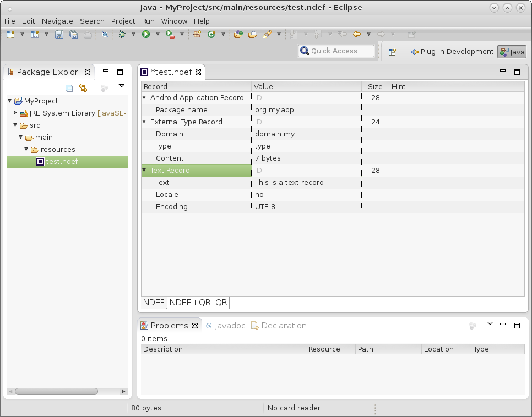The height and width of the screenshot is (417, 532).
Task: Minimize the Package Explorer panel
Action: [106, 71]
